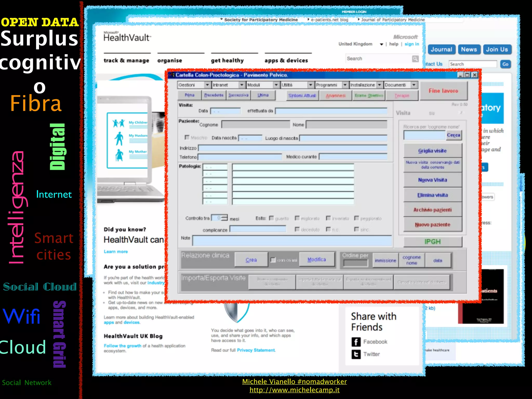Click the Nuova Visita button
Screen dimensions: 532x399
coord(433,180)
